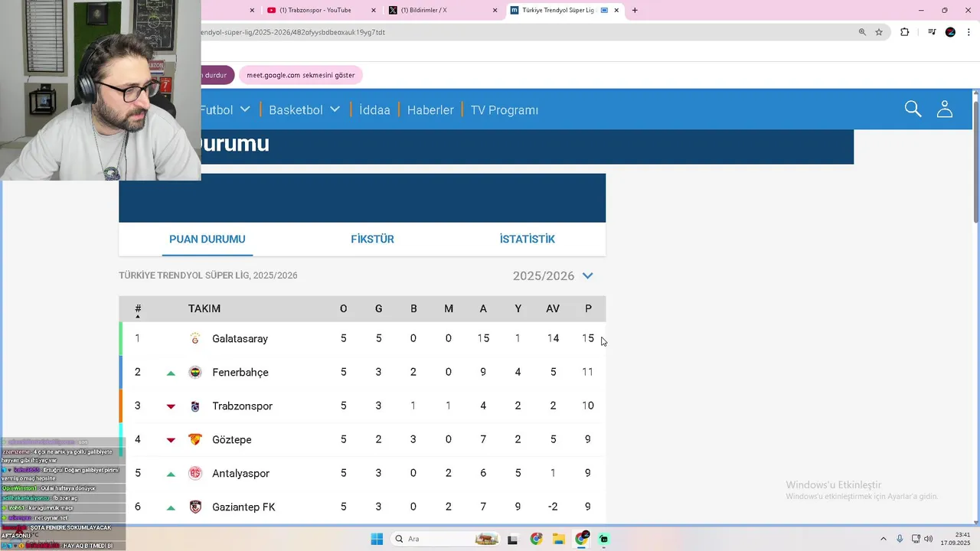Image resolution: width=980 pixels, height=551 pixels.
Task: Open the Chrome three-dot menu
Action: (x=969, y=32)
